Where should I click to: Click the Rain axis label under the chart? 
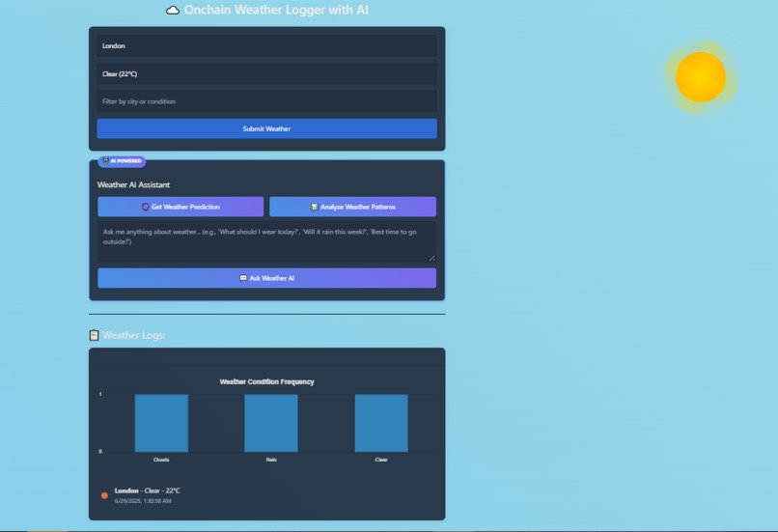[x=271, y=460]
